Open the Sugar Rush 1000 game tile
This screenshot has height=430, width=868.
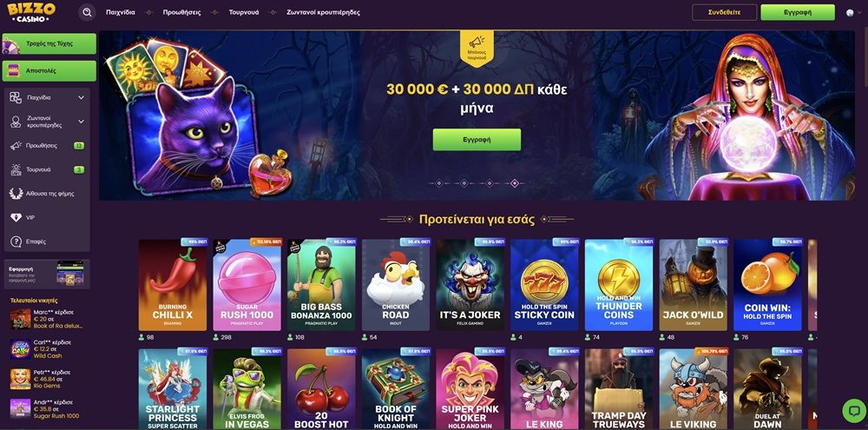tap(247, 285)
